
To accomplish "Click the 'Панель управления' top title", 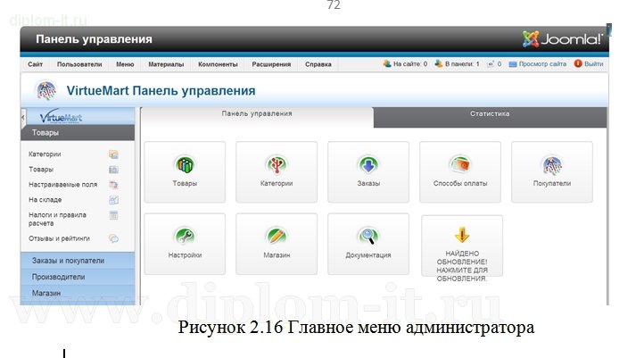I will (94, 39).
